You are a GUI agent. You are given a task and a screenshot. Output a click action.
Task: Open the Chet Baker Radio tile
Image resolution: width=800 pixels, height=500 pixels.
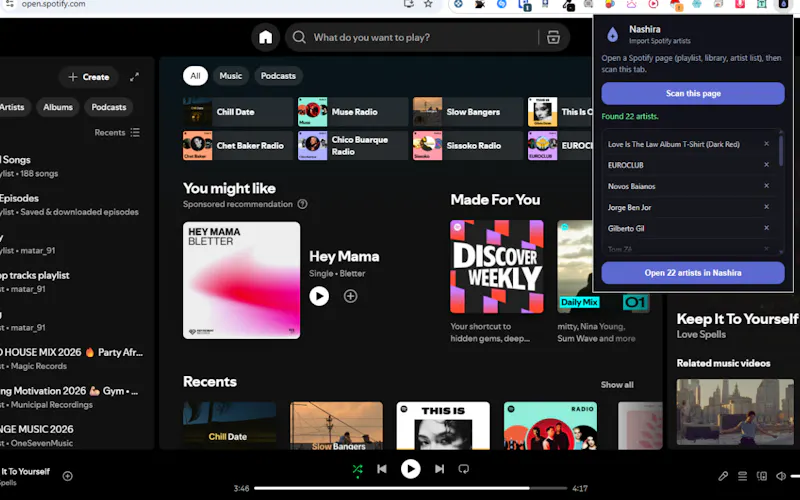pyautogui.click(x=238, y=145)
